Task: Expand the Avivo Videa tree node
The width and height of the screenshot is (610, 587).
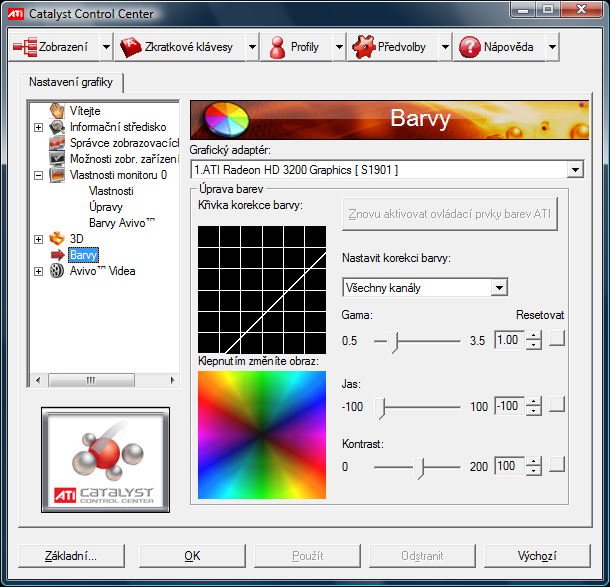Action: point(38,271)
